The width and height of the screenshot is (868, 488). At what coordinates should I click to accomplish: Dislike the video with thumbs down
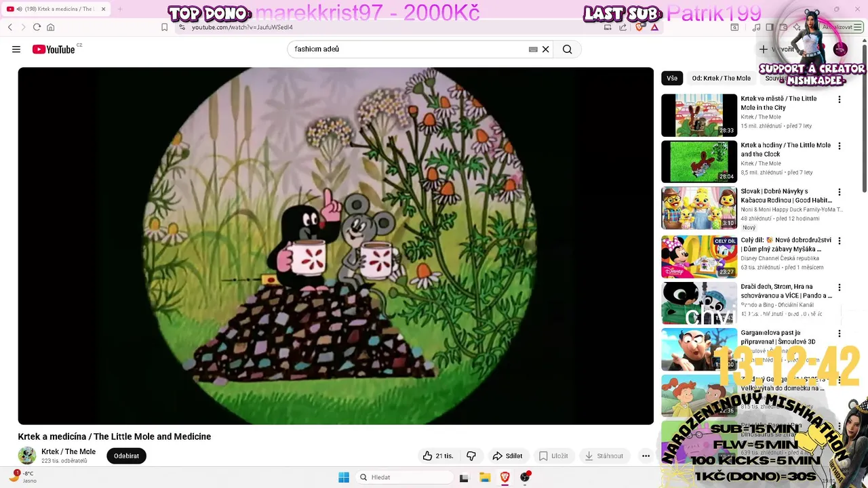tap(471, 456)
